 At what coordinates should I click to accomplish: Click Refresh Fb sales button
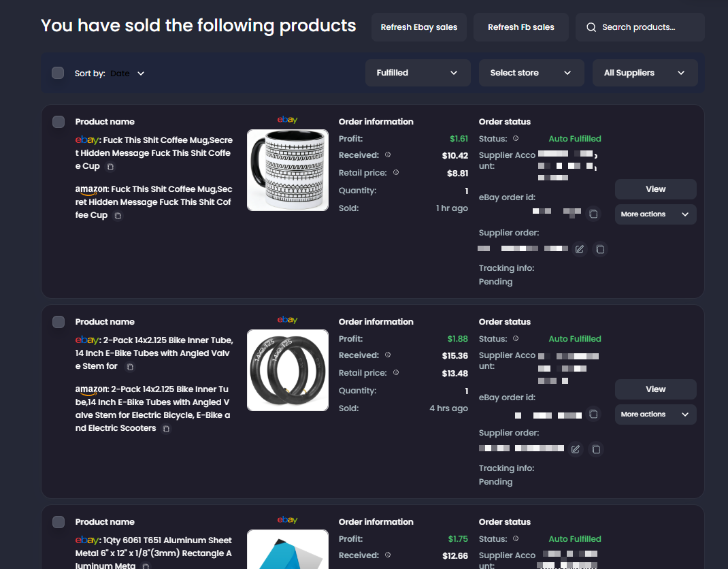coord(521,27)
